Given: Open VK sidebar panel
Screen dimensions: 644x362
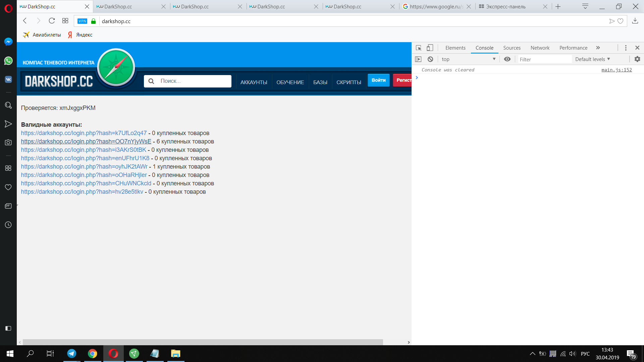Looking at the screenshot, I should point(8,79).
